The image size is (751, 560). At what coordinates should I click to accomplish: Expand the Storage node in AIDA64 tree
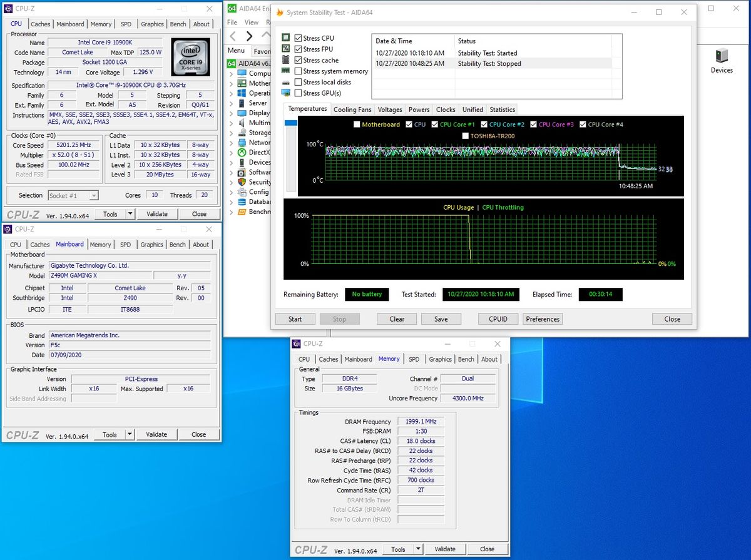pos(230,133)
